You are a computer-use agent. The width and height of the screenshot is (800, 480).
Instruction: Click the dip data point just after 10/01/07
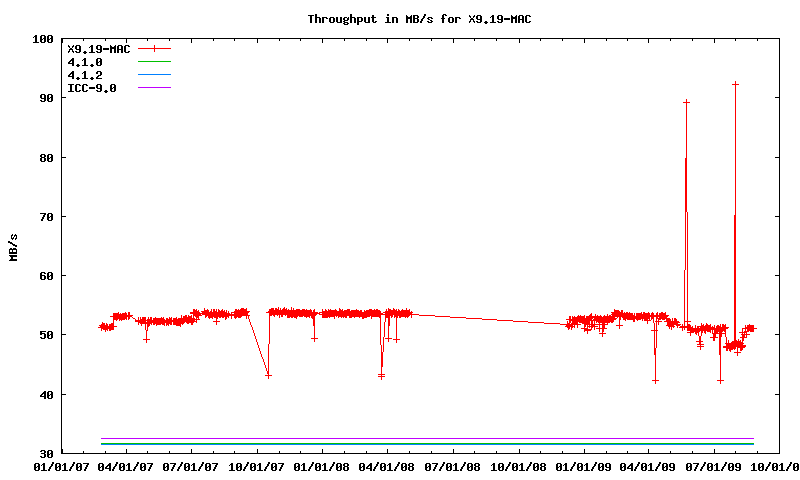[x=268, y=375]
